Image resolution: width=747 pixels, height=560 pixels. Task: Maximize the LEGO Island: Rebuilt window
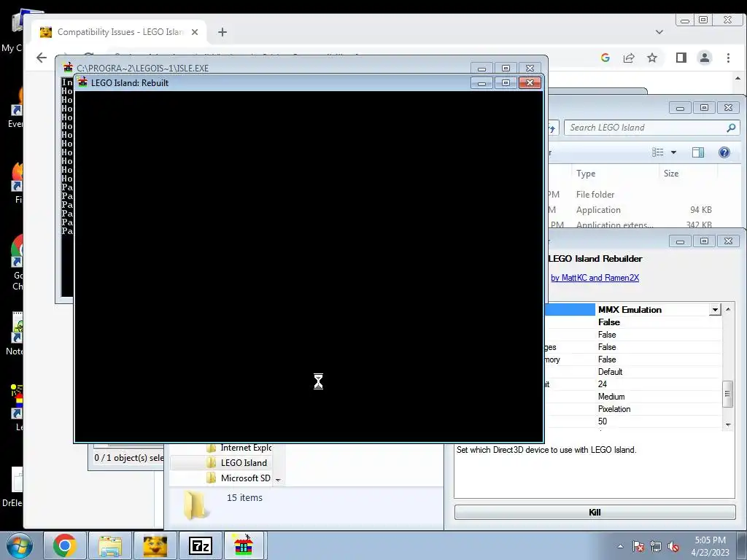(506, 83)
